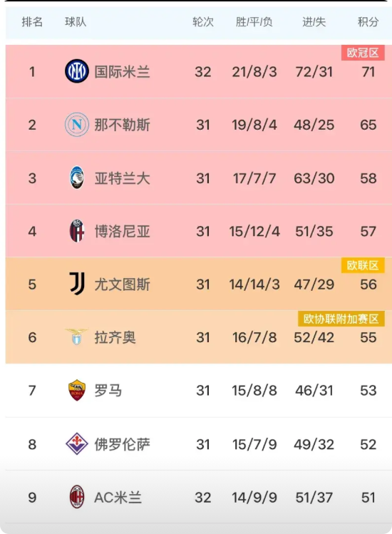This screenshot has height=534, width=392.
Task: Sort by the 积分 column header
Action: (368, 22)
